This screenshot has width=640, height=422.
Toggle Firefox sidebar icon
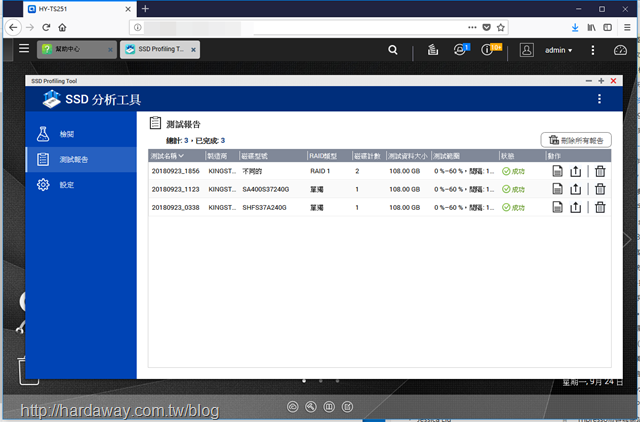pos(607,27)
